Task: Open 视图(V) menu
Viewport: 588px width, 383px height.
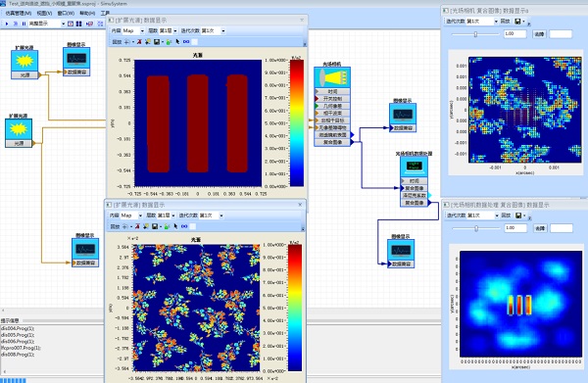Action: 44,13
